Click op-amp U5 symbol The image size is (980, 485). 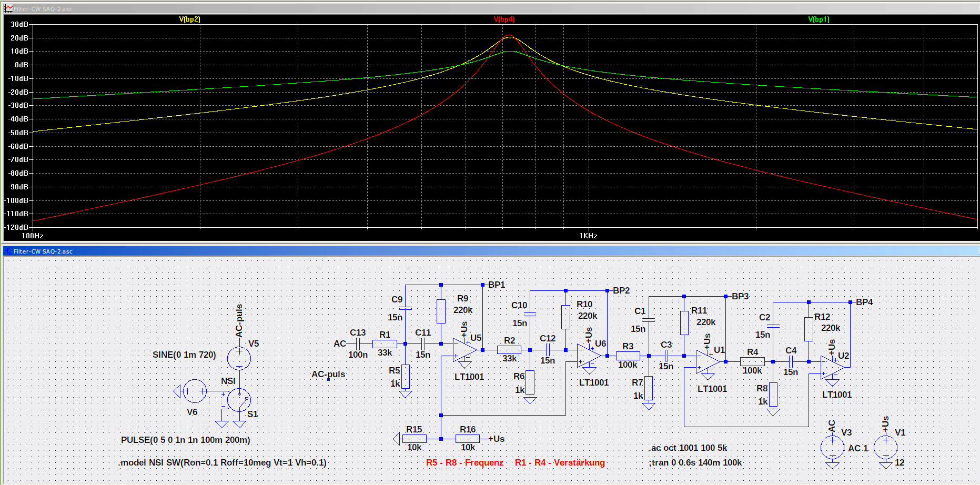pyautogui.click(x=464, y=350)
